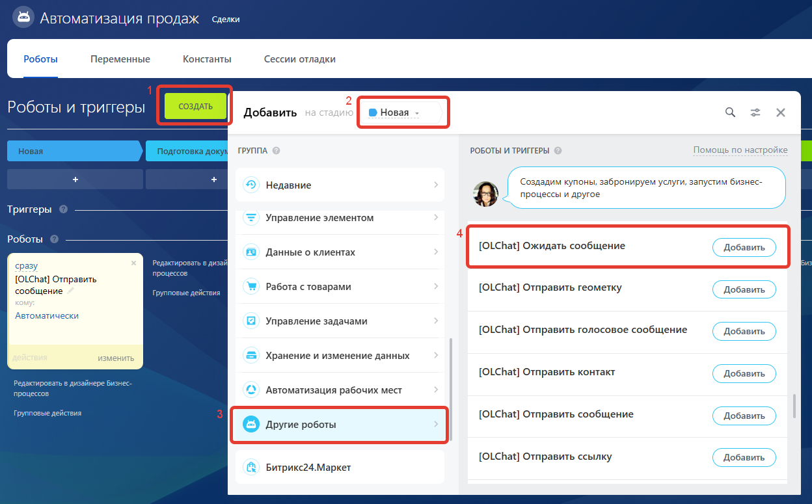
Task: Add the Ожидать сообщение robot
Action: point(744,247)
